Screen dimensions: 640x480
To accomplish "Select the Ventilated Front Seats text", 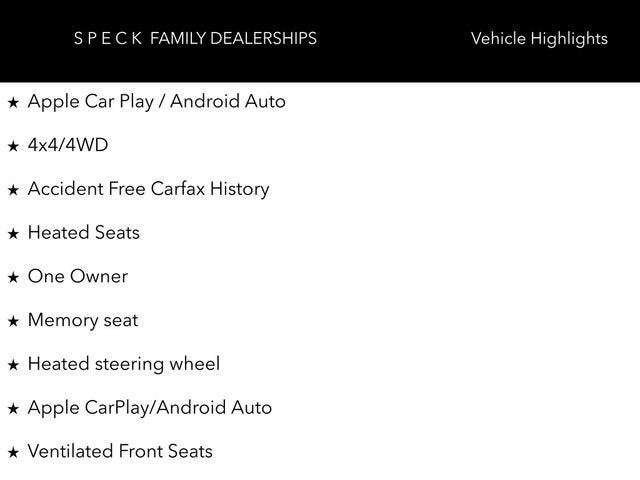I will coord(120,452).
